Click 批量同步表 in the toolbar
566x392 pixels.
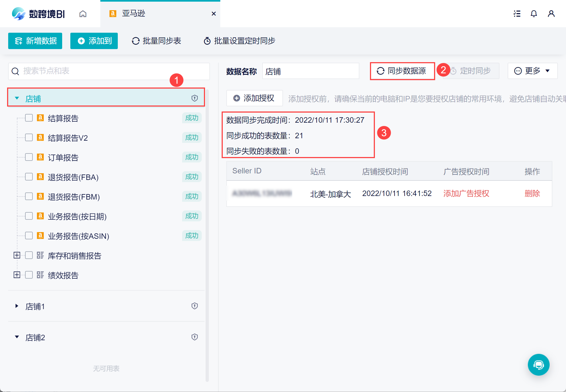pyautogui.click(x=156, y=41)
